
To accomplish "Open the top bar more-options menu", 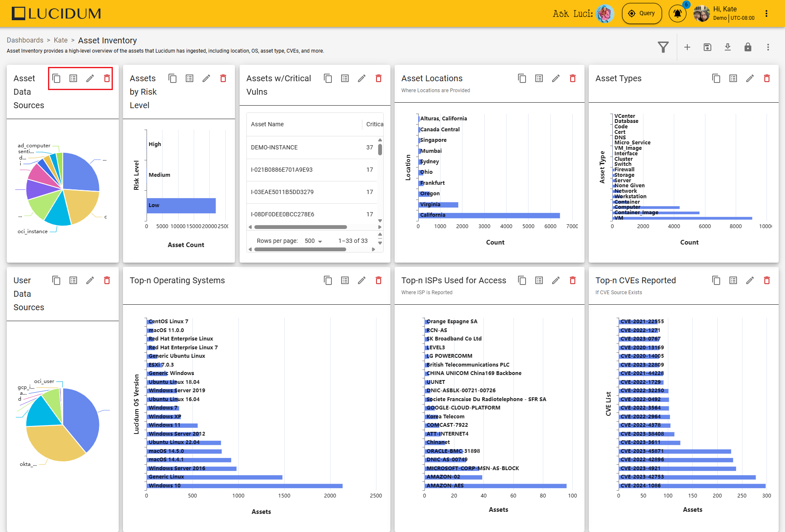I will click(x=766, y=13).
